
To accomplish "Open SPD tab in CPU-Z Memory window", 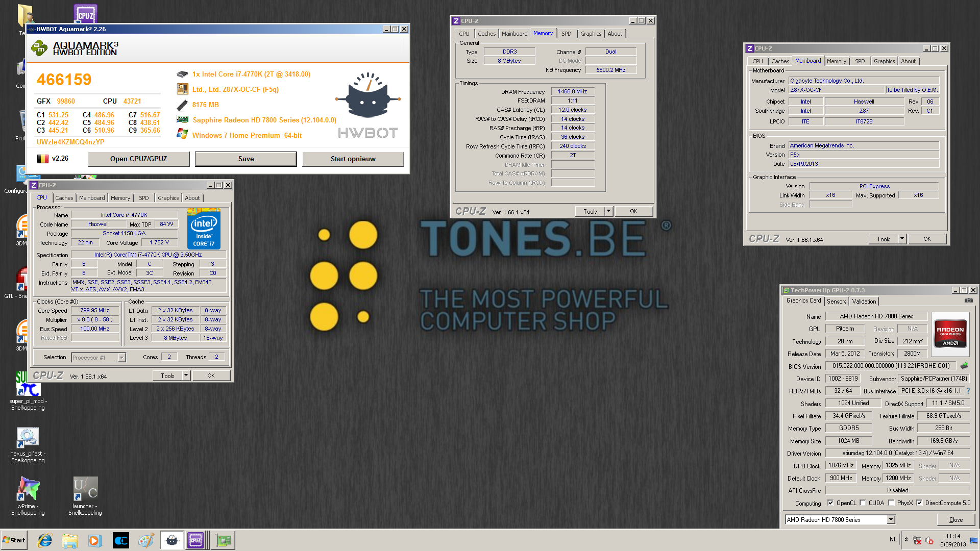I will point(567,34).
